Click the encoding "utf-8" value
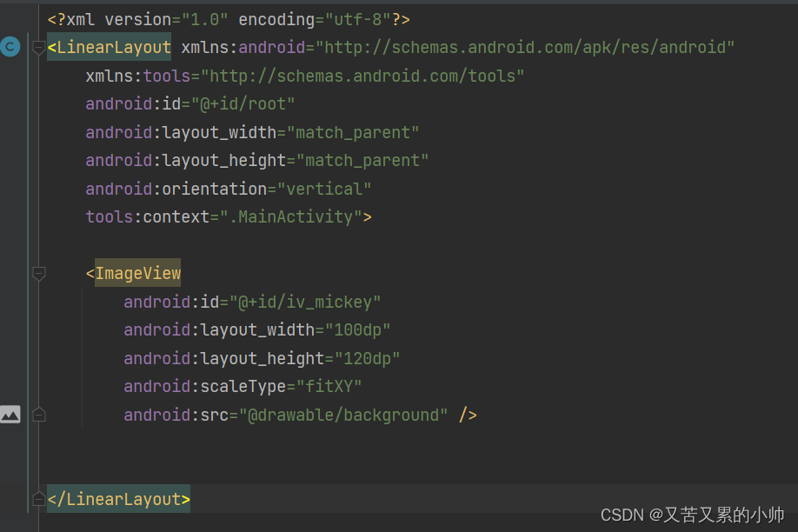The height and width of the screenshot is (532, 798). tap(358, 19)
